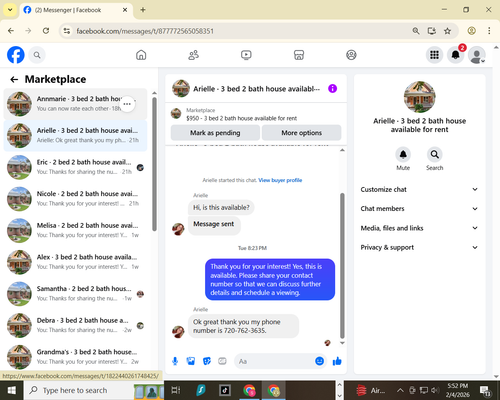Attach a photo file icon

191,361
